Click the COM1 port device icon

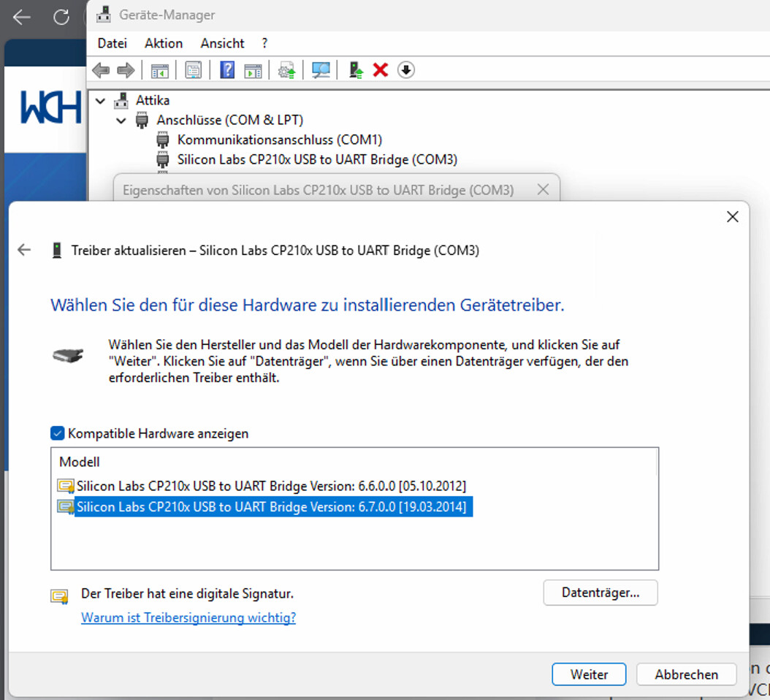pos(162,140)
